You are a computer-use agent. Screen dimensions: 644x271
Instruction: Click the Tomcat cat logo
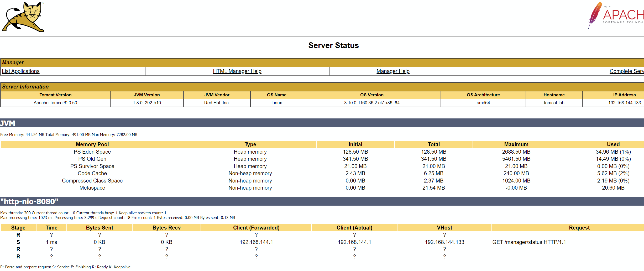(23, 17)
